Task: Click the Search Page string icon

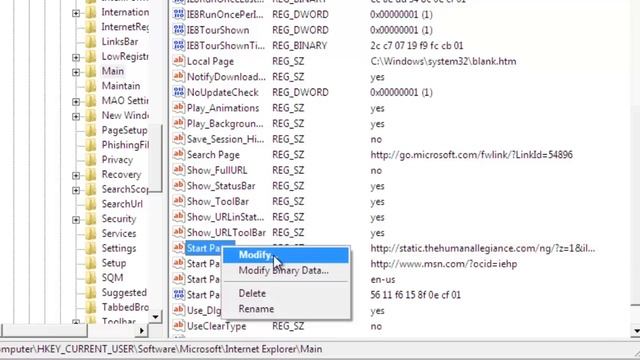Action: 178,155
